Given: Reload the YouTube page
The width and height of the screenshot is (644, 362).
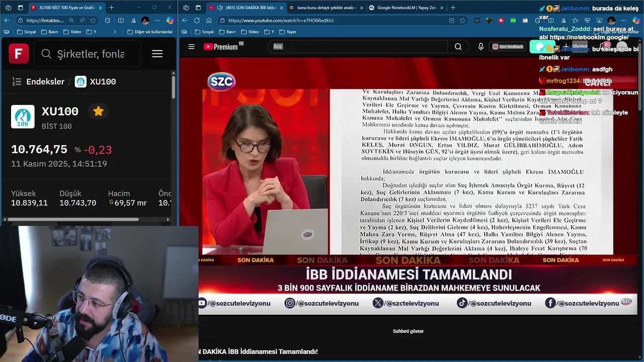Looking at the screenshot, I should click(197, 20).
